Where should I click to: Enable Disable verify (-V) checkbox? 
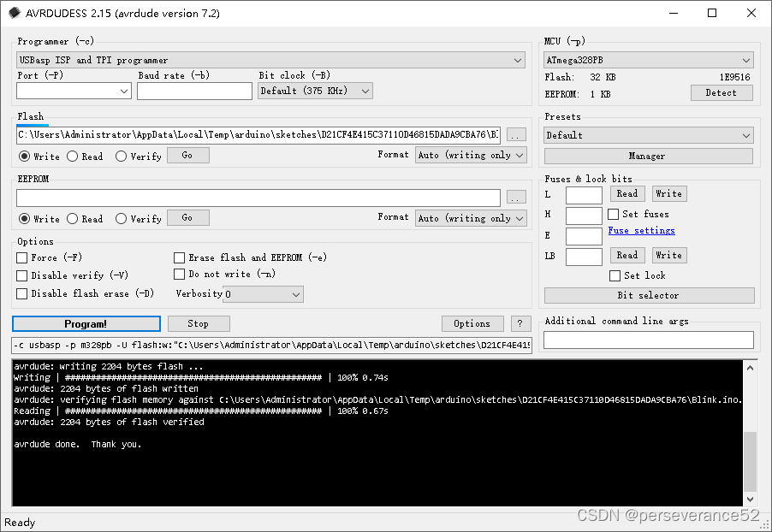(21, 275)
